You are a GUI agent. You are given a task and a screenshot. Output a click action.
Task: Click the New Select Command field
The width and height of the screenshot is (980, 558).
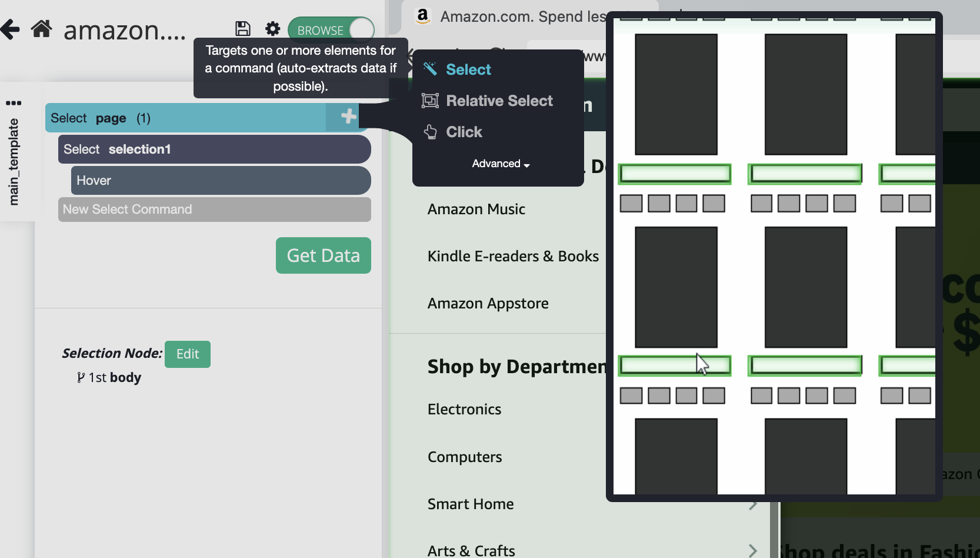214,210
